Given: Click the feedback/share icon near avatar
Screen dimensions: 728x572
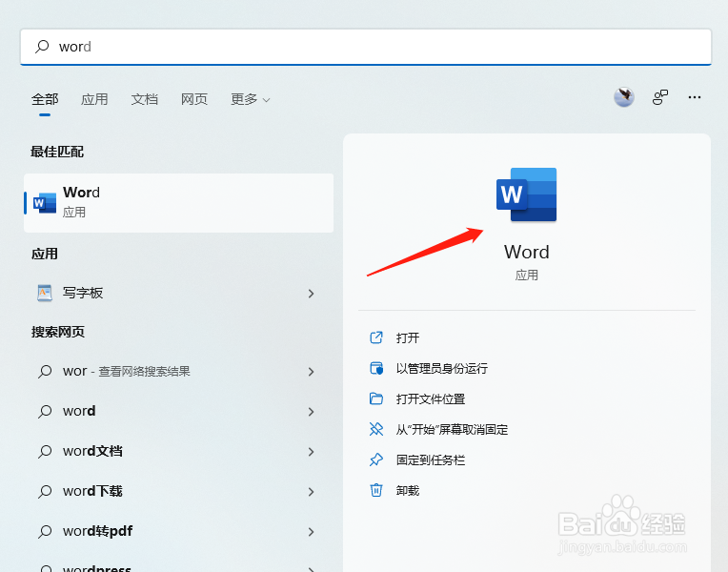Looking at the screenshot, I should (659, 97).
